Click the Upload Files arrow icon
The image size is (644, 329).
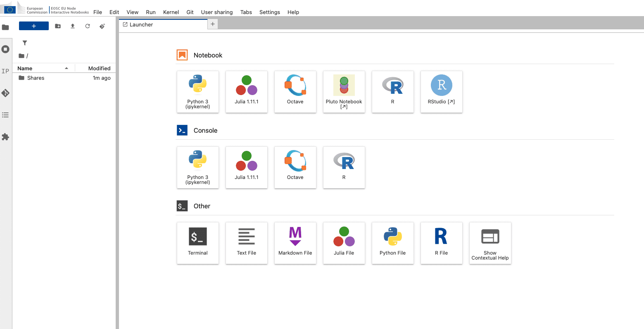coord(73,26)
